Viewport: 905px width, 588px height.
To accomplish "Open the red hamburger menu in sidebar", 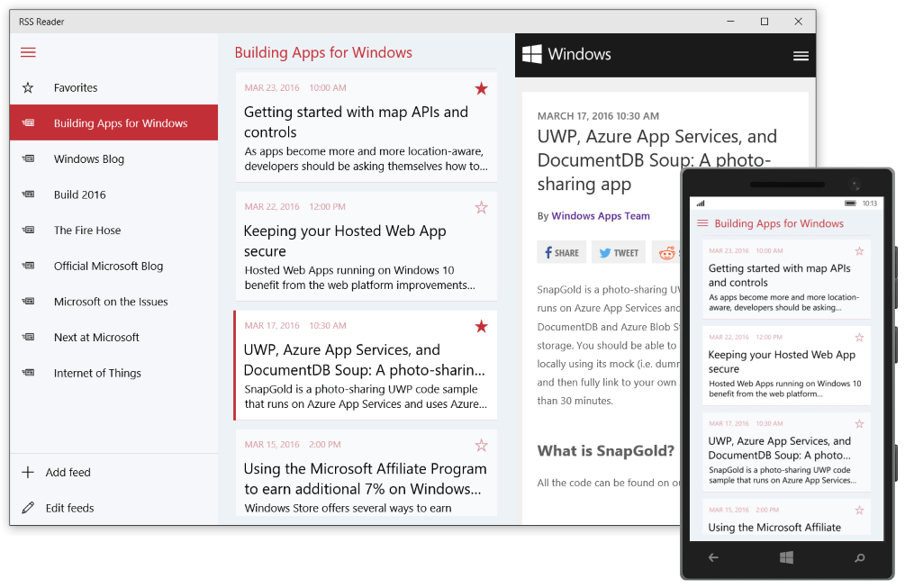I will [x=28, y=52].
